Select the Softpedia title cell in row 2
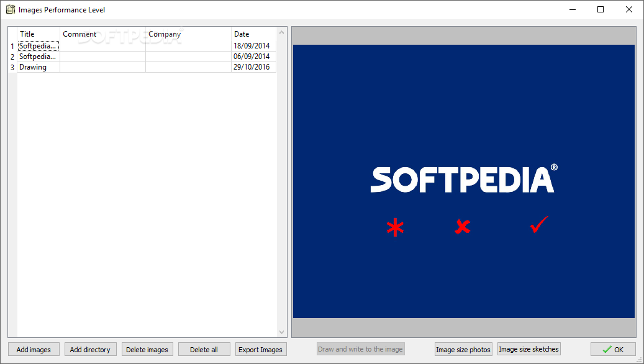 (x=39, y=57)
